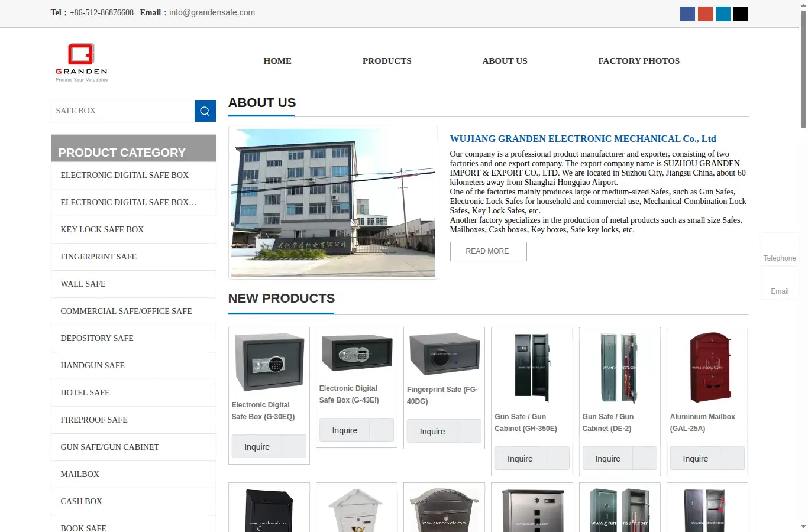This screenshot has height=532, width=808.
Task: Open Aluminium Mailbox (GAL-25A) title link
Action: click(703, 423)
